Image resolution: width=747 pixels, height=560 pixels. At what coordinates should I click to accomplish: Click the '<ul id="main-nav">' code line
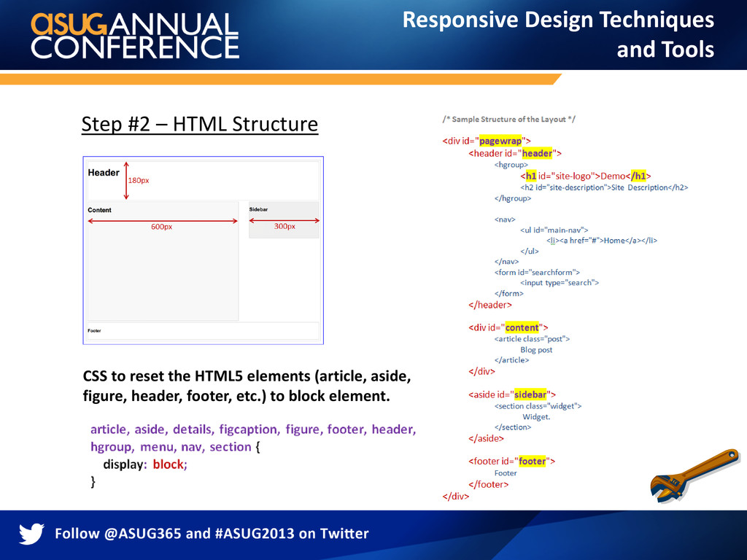click(x=554, y=230)
